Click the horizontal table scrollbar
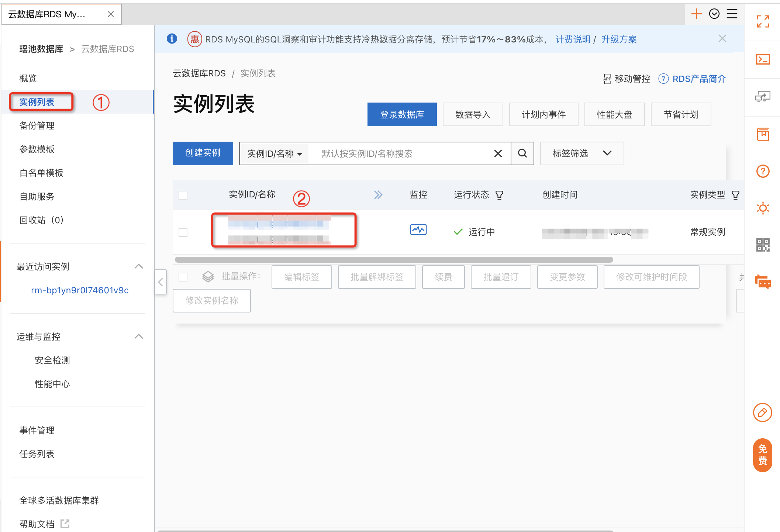This screenshot has width=780, height=532. [x=393, y=260]
